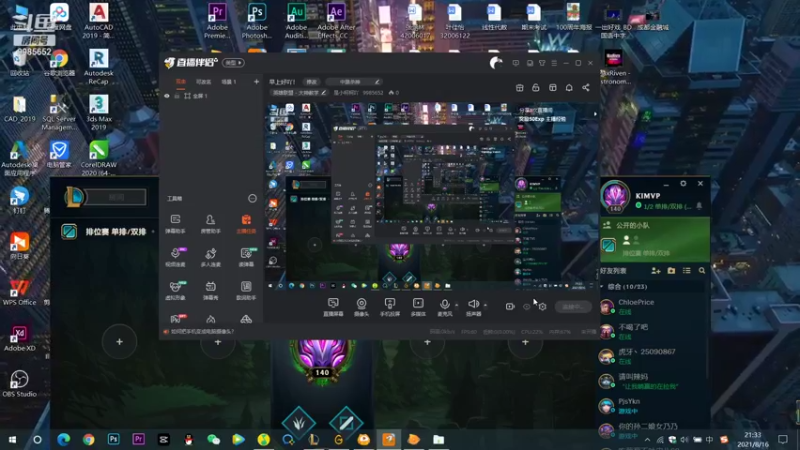Open friend PjsYkn in list
Image resolution: width=800 pixels, height=450 pixels.
[653, 406]
